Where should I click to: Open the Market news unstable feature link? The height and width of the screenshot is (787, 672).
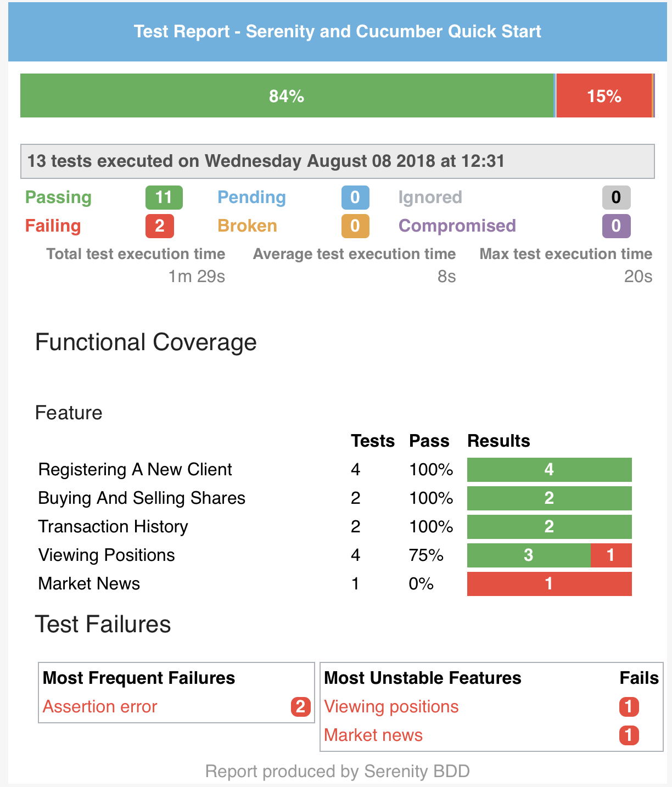pyautogui.click(x=373, y=735)
